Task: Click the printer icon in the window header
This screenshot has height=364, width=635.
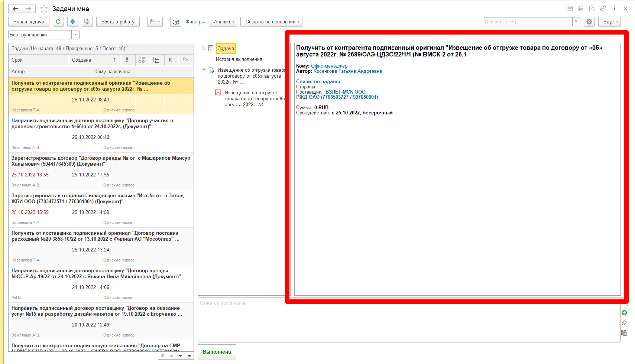Action: [x=581, y=9]
